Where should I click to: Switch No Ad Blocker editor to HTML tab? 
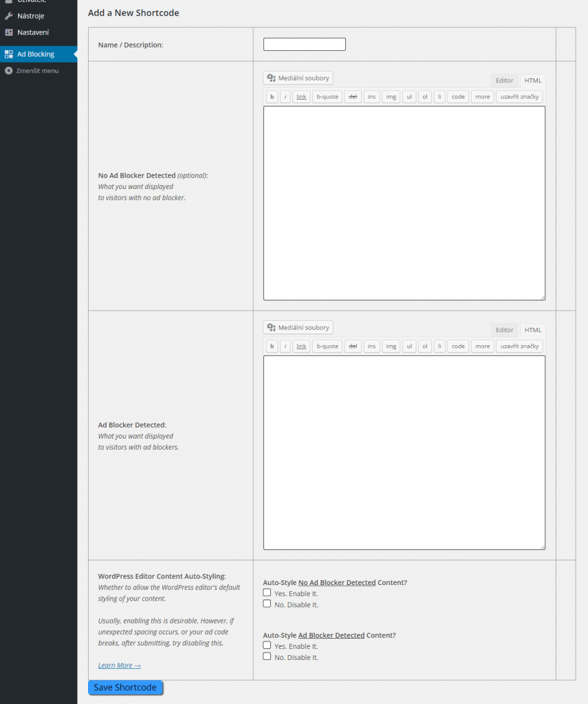(x=533, y=80)
